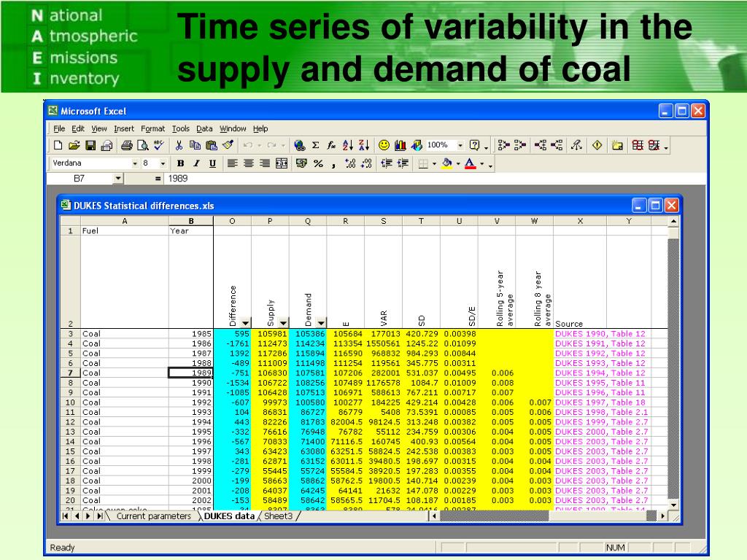
Task: Apply Comma style
Action: click(333, 163)
